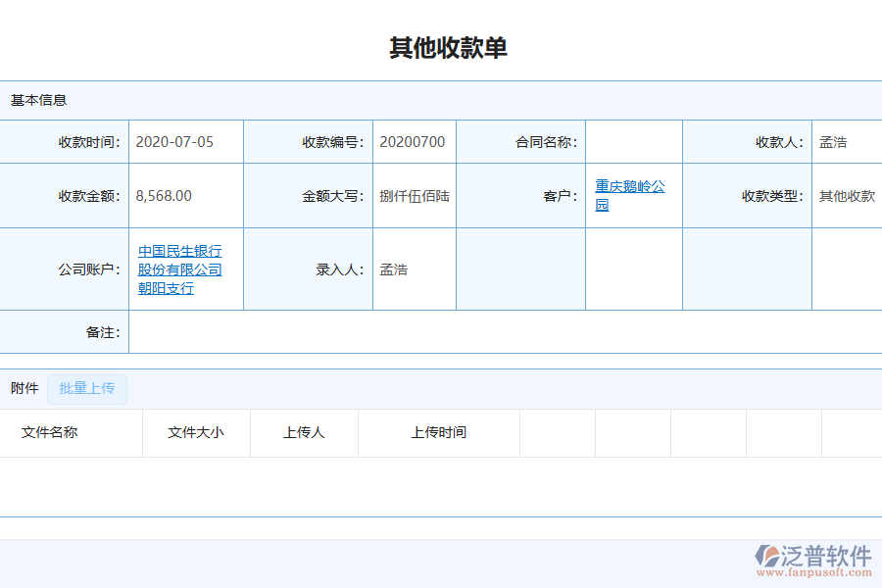Viewport: 882px width, 588px height.
Task: Click the 收款金额 amount field
Action: tap(167, 195)
